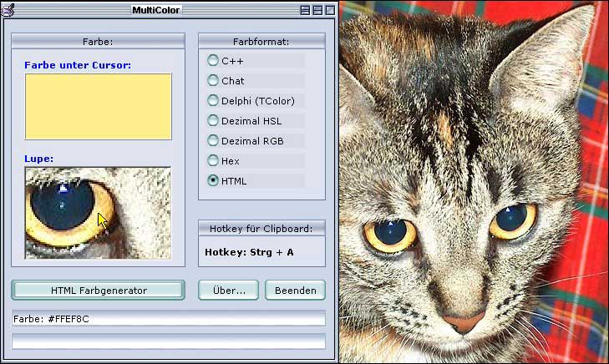Click the yellow color swatch under cursor
Image resolution: width=609 pixels, height=364 pixels.
coord(99,106)
